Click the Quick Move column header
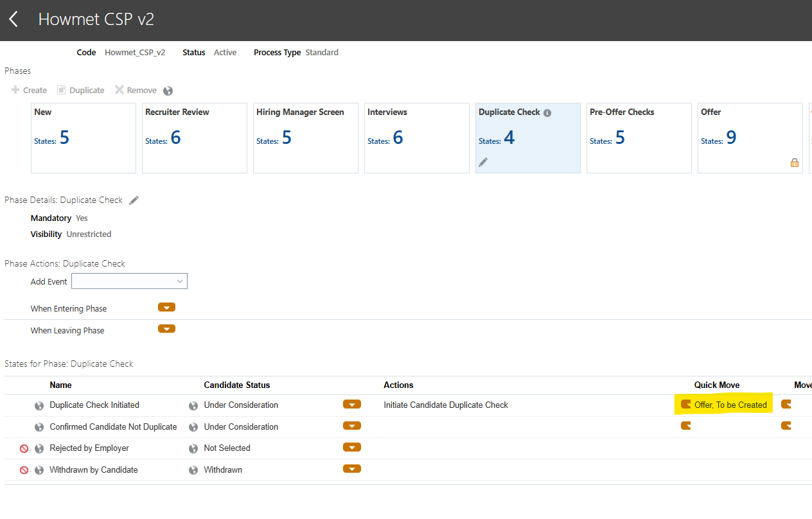 pos(717,385)
